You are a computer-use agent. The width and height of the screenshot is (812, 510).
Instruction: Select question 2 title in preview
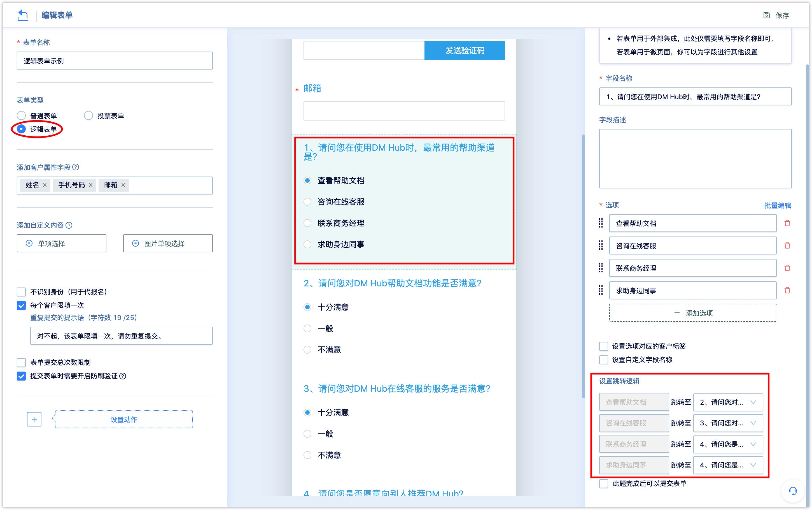[392, 283]
